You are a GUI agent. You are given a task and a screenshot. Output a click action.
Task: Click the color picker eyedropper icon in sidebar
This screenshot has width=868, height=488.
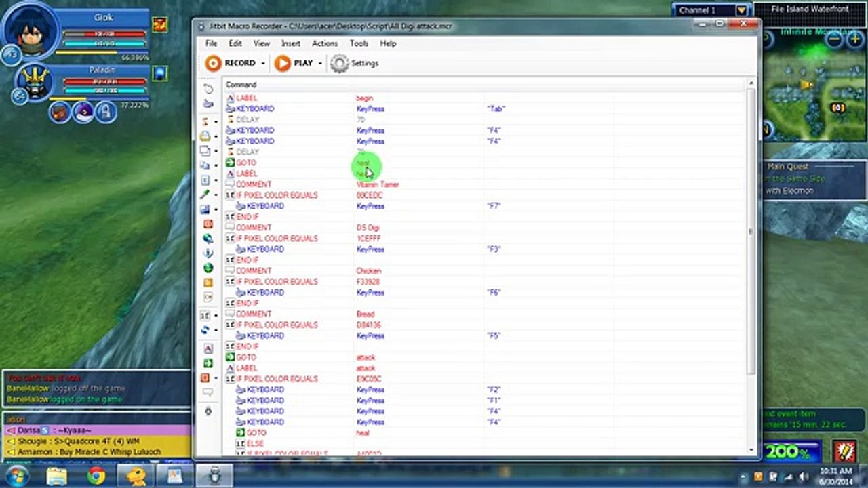[x=205, y=195]
